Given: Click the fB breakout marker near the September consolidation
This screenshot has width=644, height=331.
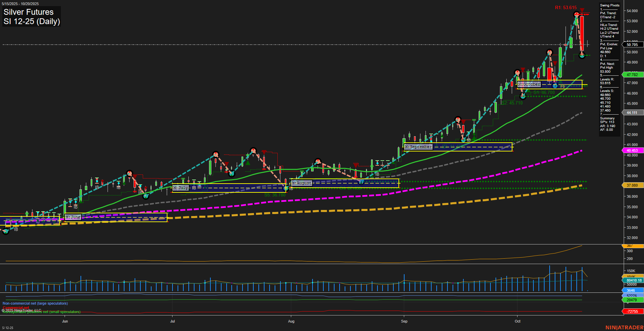Looking at the screenshot, I should click(468, 140).
